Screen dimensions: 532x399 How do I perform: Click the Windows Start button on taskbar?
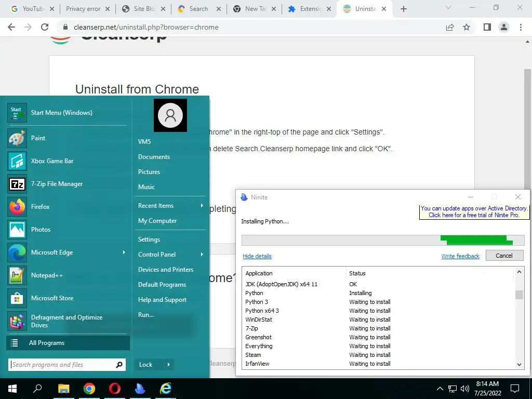coord(12,389)
